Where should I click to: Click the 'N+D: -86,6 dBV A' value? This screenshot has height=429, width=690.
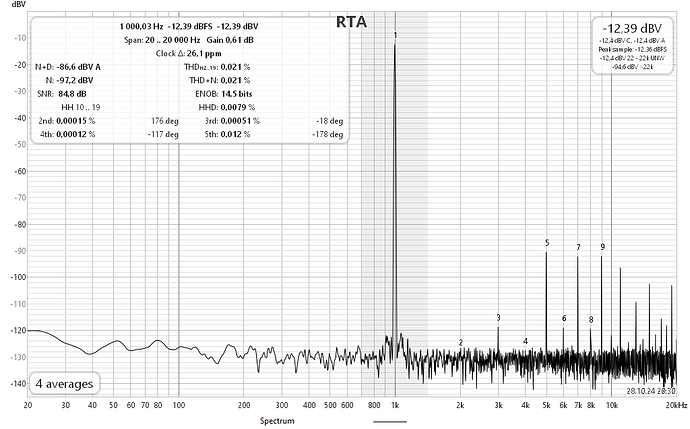click(x=68, y=67)
